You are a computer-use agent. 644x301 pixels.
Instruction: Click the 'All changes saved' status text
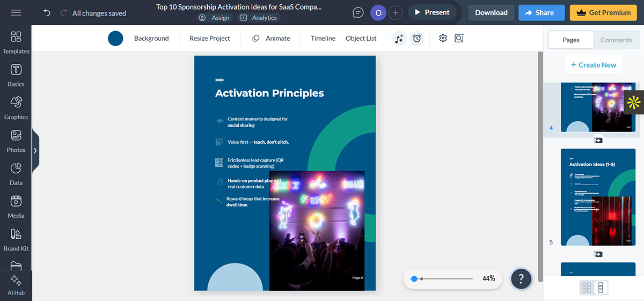pos(99,13)
